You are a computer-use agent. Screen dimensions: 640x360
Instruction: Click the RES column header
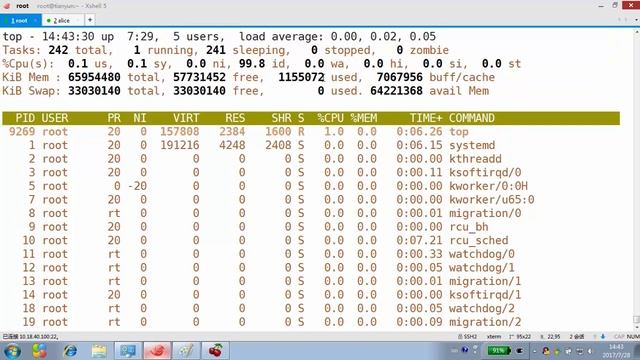pyautogui.click(x=235, y=118)
